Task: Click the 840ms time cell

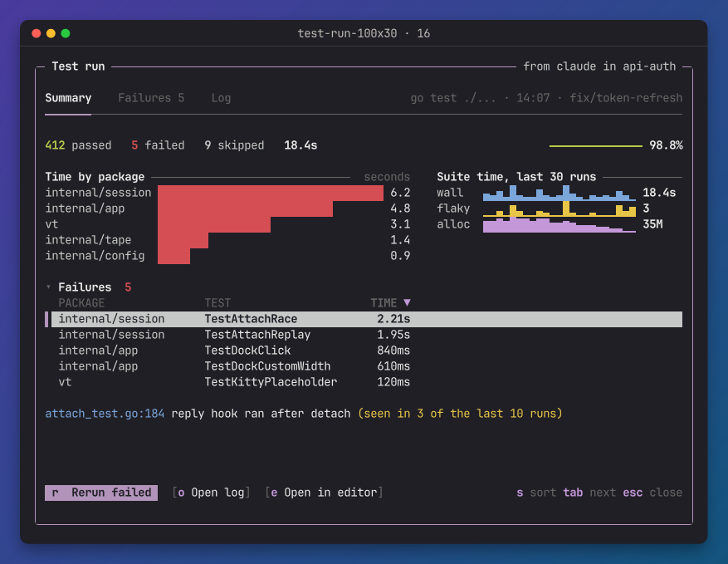Action: click(x=393, y=351)
